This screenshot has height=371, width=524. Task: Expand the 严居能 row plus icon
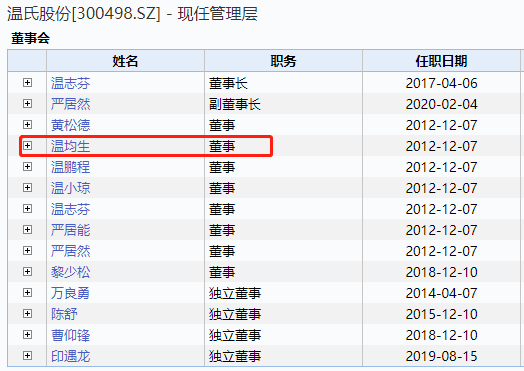(x=27, y=230)
